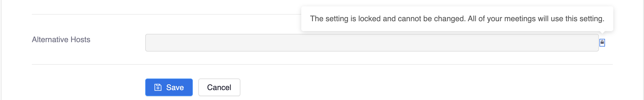Cancel editing the meeting settings
The height and width of the screenshot is (100, 644).
click(x=219, y=87)
